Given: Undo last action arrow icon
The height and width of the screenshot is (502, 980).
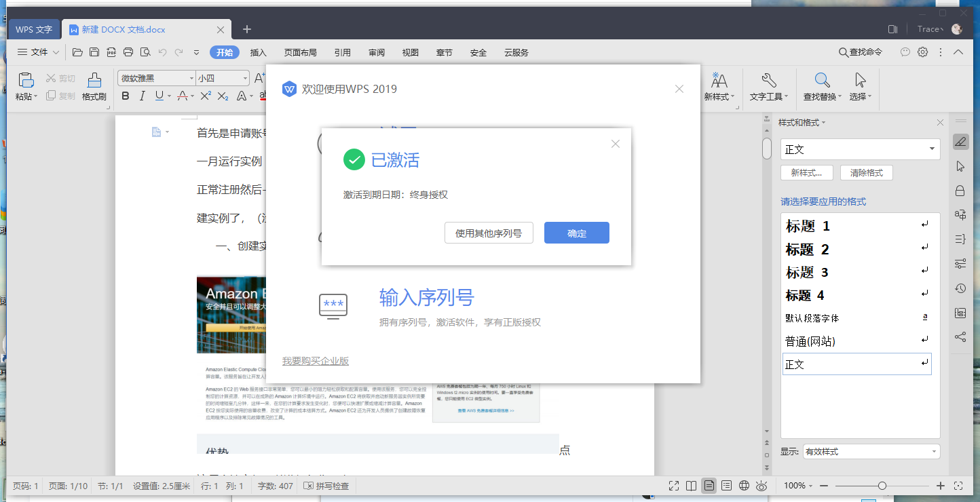Looking at the screenshot, I should [x=162, y=52].
